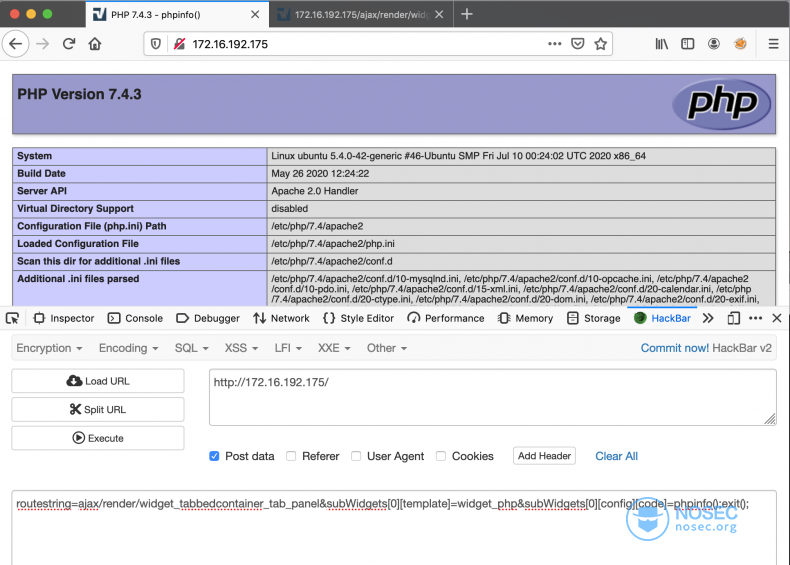Viewport: 790px width, 565px height.
Task: Enable the Referer checkbox
Action: coord(291,456)
